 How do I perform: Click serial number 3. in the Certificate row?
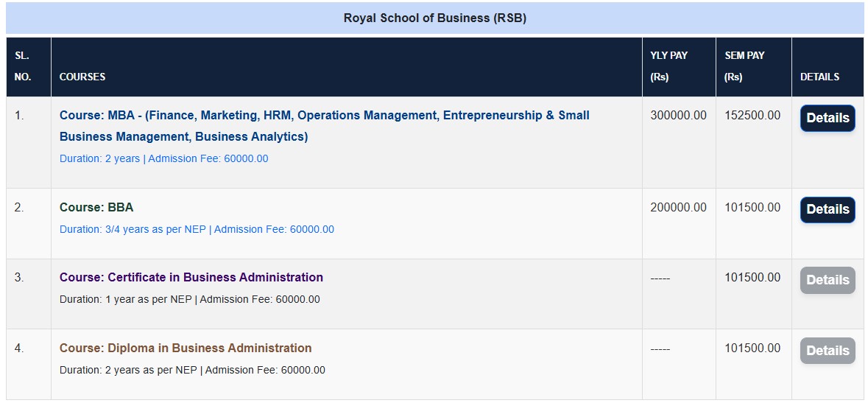(19, 277)
